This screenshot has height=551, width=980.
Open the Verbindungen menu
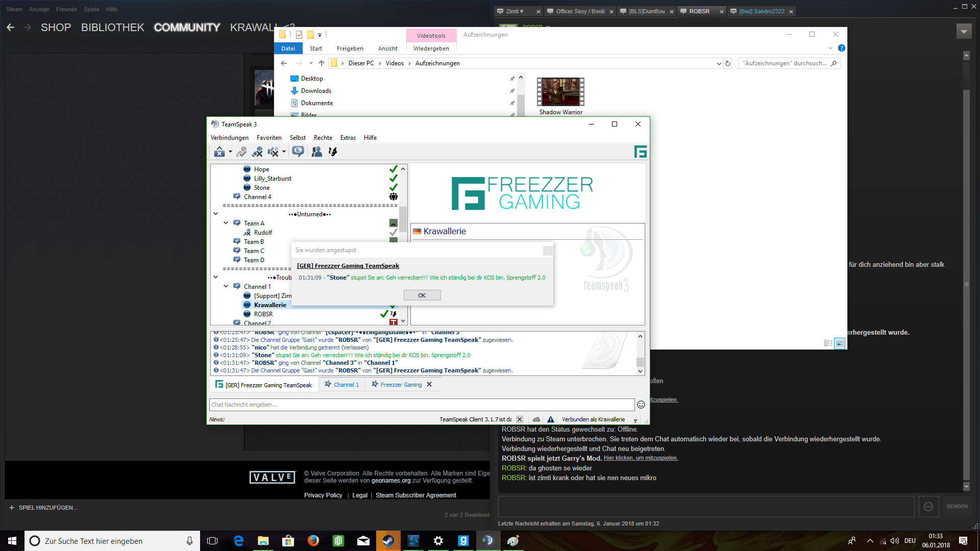tap(229, 138)
